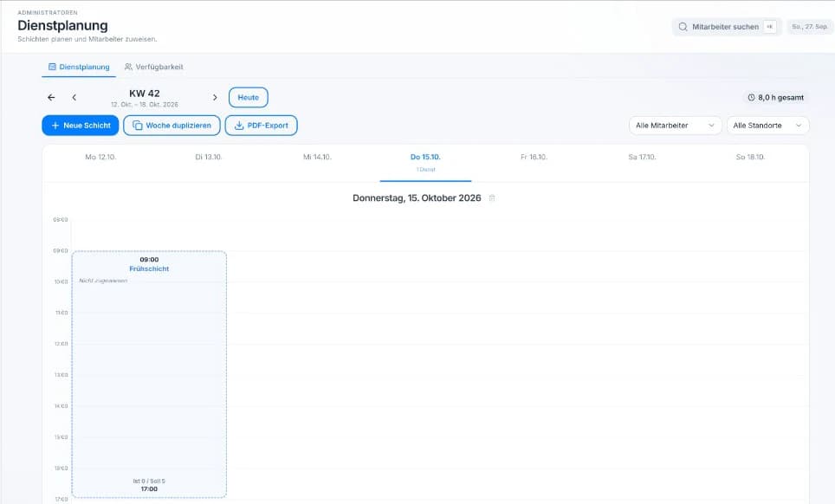Viewport: 835px width, 504px height.
Task: Click the people icon on the Verfügbarkeit tab
Action: tap(128, 67)
